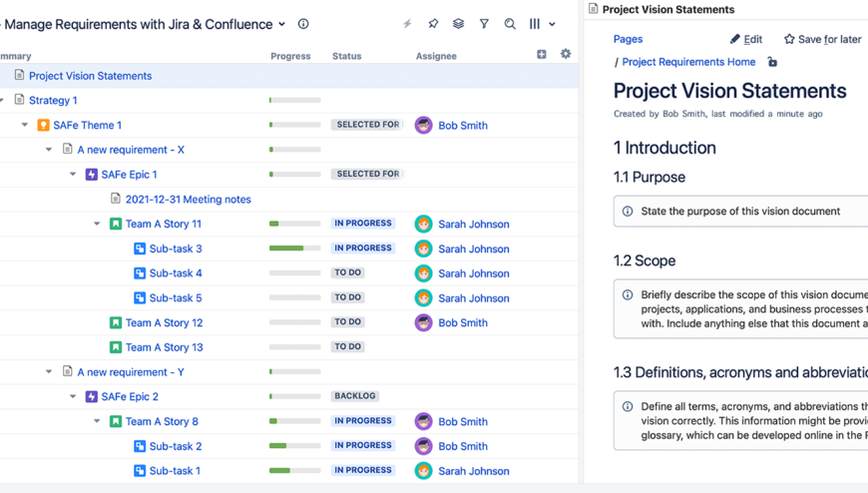Open the filter funnel icon
This screenshot has height=493, width=868.
484,24
